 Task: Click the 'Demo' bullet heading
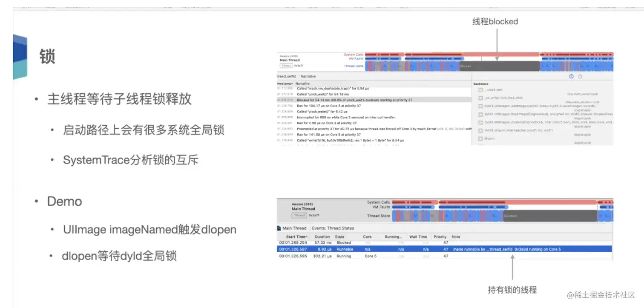pos(65,201)
